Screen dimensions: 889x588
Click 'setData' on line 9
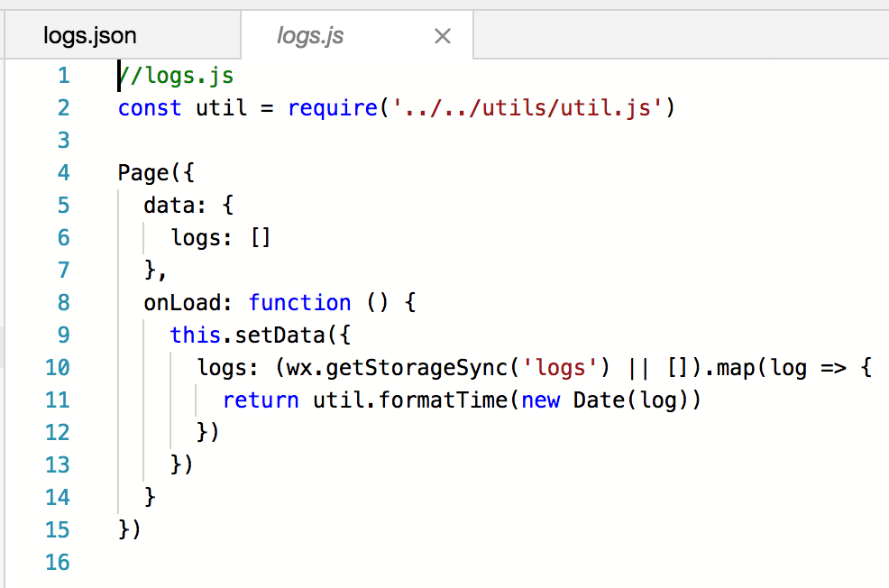(280, 335)
